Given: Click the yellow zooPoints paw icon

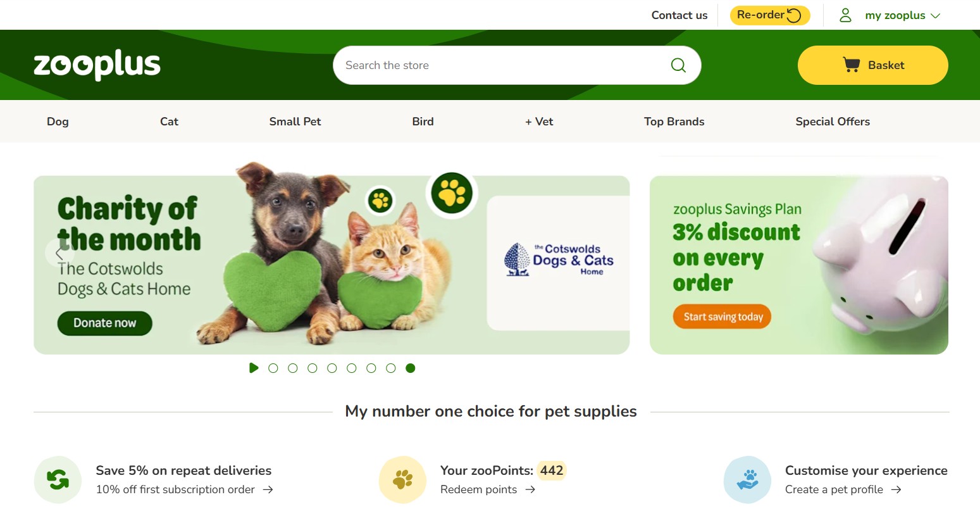Looking at the screenshot, I should [x=402, y=480].
